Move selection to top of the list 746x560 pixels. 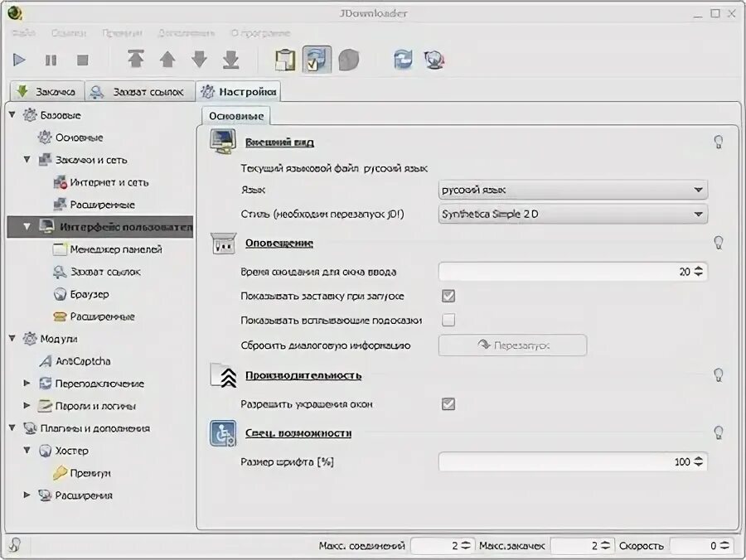pyautogui.click(x=136, y=60)
